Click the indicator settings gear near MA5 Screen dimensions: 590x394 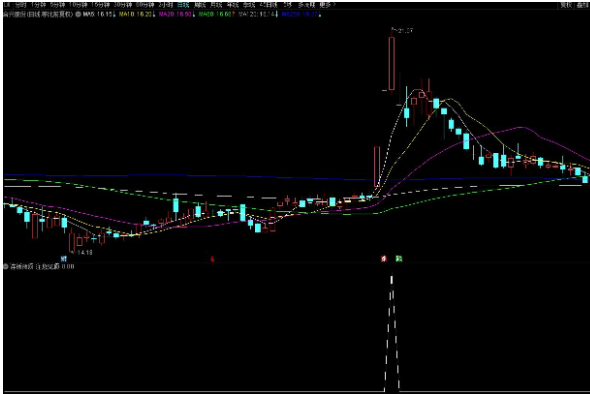[x=78, y=14]
